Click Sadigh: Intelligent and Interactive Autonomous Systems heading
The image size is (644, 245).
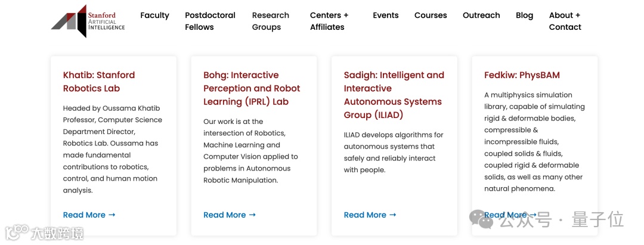[x=394, y=95]
